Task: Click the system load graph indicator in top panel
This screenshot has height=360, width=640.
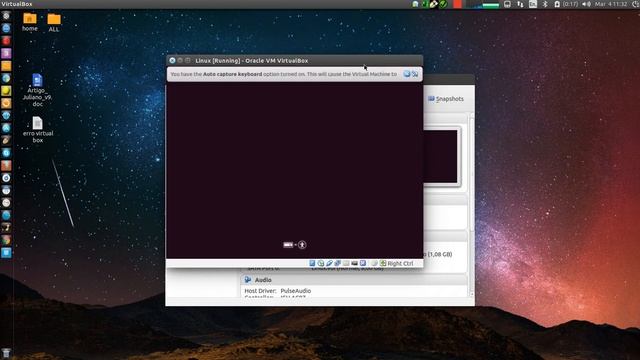Action: coord(482,4)
